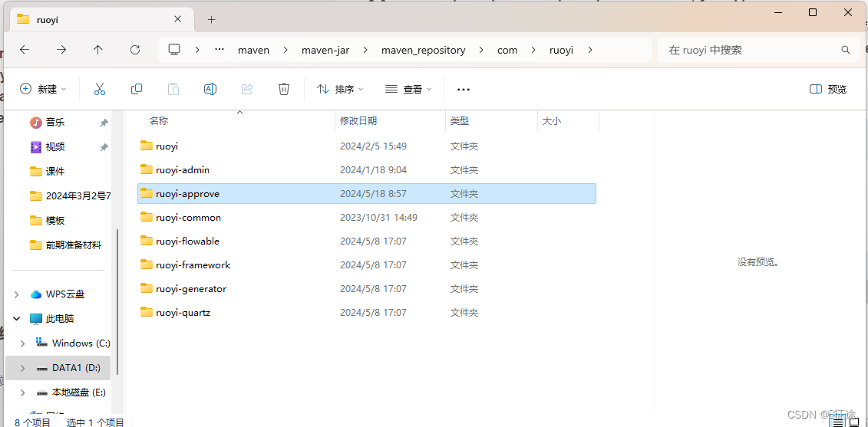Click the PC monitor icon in address bar
The width and height of the screenshot is (868, 427).
[x=174, y=50]
